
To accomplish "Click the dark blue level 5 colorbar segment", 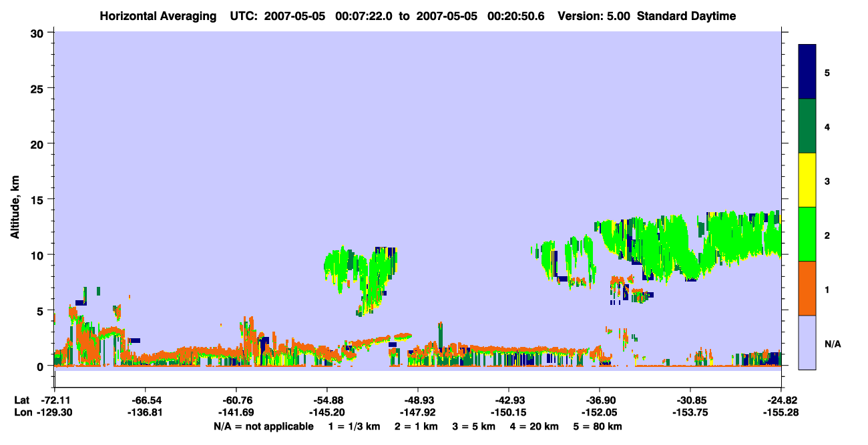I will (807, 71).
